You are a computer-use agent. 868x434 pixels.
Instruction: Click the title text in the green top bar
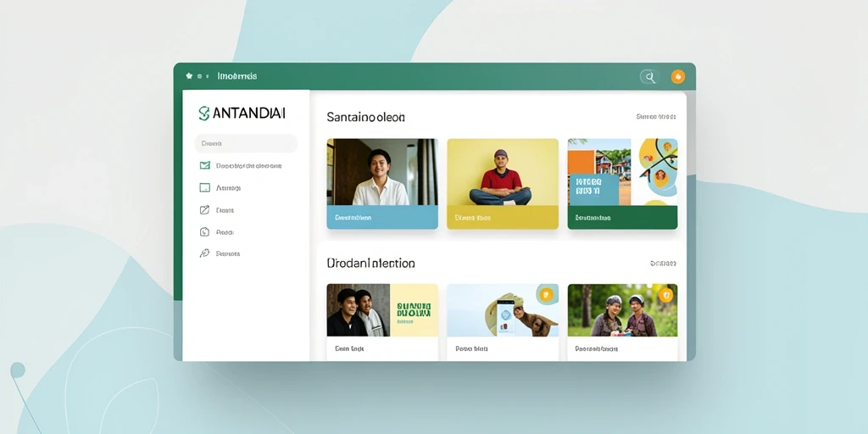click(237, 75)
